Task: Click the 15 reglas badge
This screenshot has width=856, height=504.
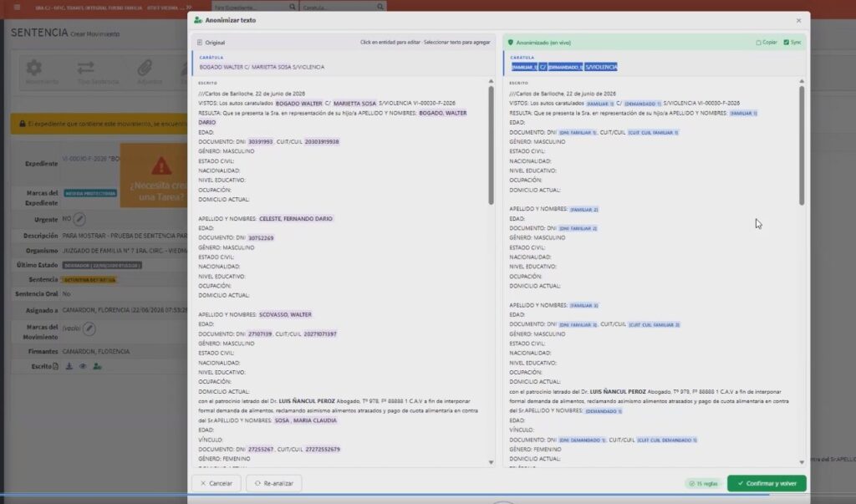Action: [703, 483]
